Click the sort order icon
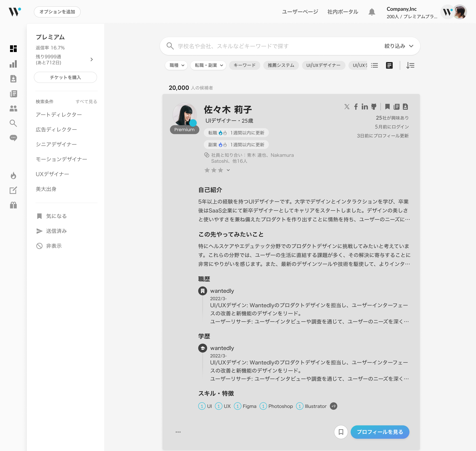476x451 pixels. 410,65
